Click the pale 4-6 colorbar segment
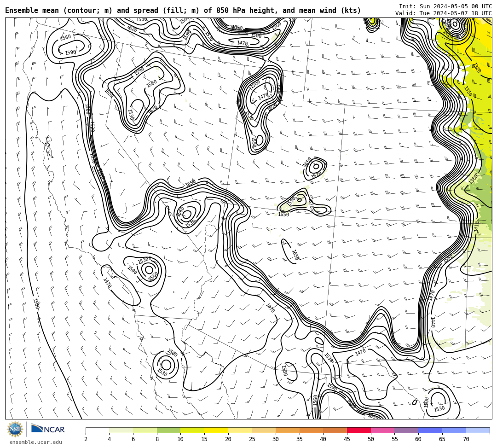497x448 pixels. pos(121,430)
